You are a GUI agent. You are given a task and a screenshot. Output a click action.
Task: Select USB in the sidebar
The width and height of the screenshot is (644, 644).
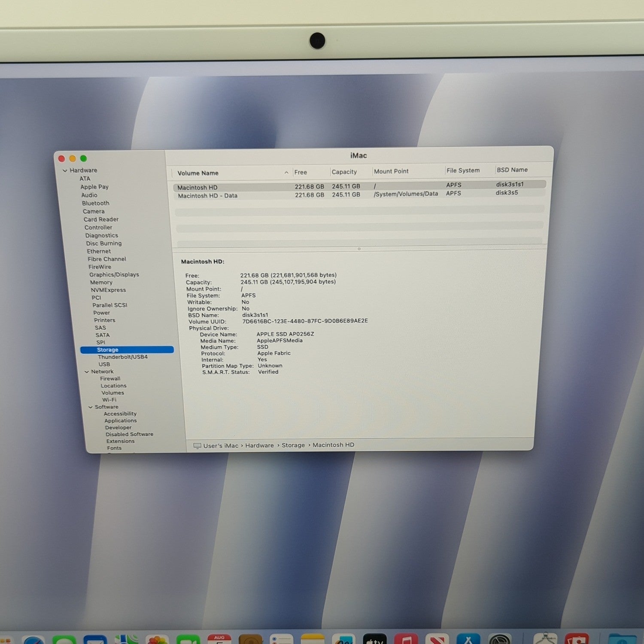click(x=104, y=365)
